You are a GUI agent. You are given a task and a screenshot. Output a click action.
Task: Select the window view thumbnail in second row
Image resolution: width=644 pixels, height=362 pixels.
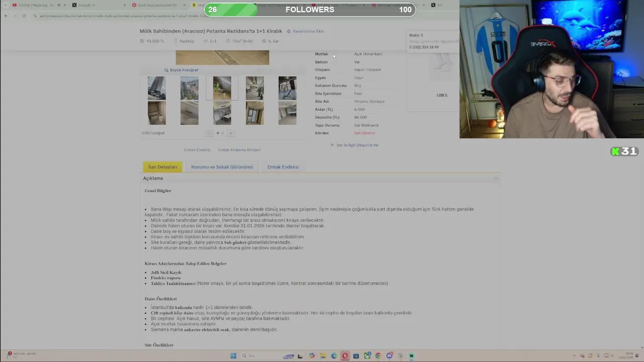pyautogui.click(x=255, y=113)
